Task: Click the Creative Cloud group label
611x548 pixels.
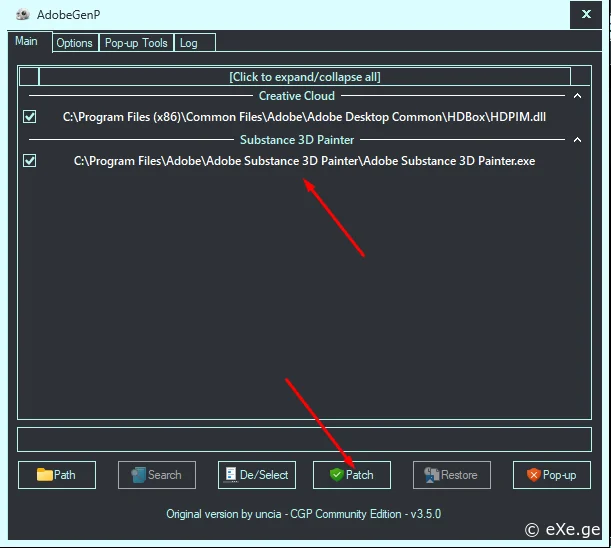Action: pos(297,96)
